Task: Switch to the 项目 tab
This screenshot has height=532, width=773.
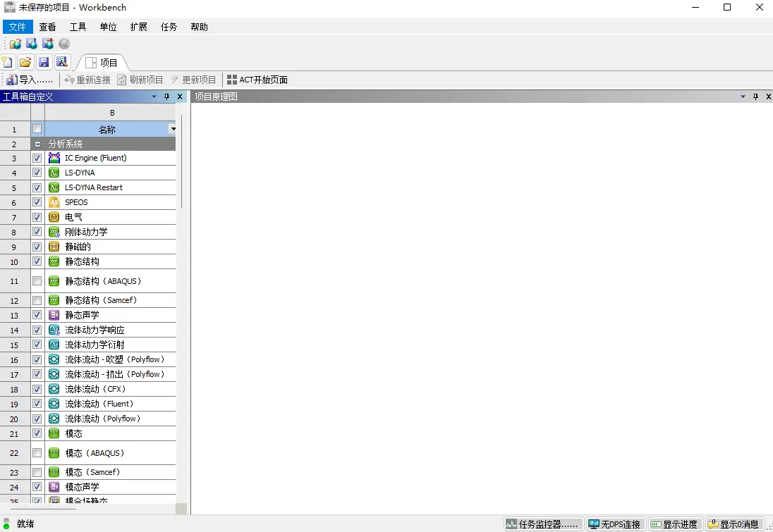Action: tap(102, 63)
